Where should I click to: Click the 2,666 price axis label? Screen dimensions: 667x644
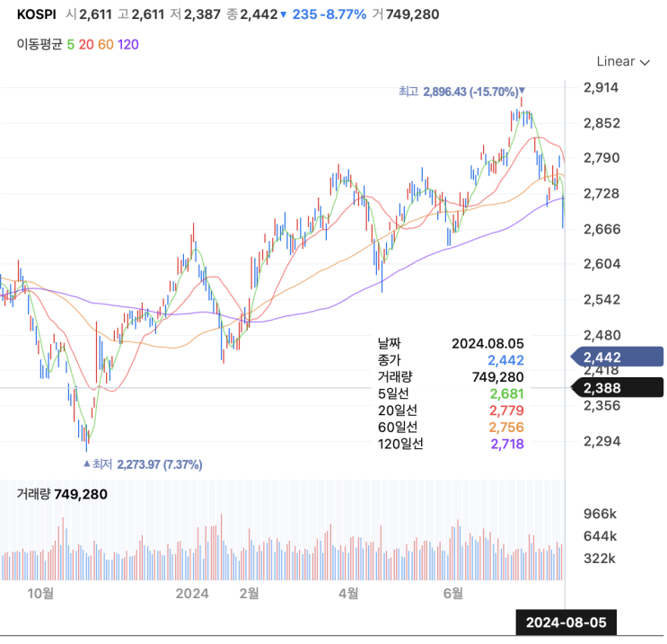pos(601,229)
